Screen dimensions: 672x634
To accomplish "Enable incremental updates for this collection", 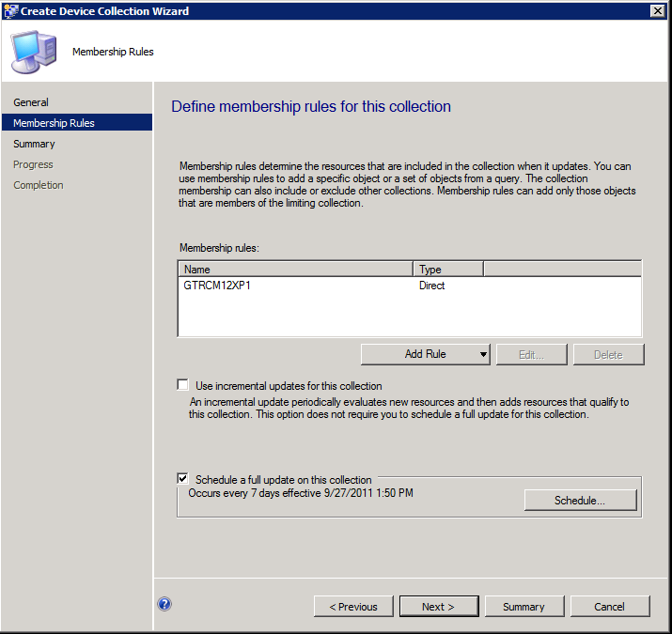I will [x=183, y=385].
